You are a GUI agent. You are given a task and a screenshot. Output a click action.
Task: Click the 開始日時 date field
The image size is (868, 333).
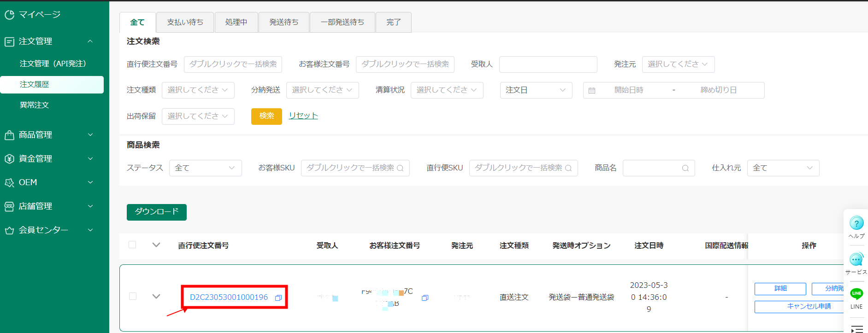629,90
